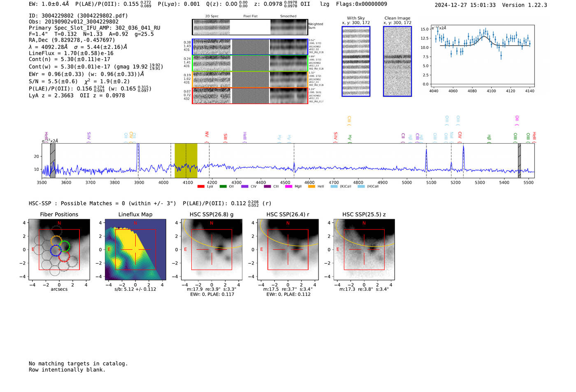Image resolution: width=576 pixels, height=392 pixels.
Task: Open the Lineflux Map image
Action: (x=135, y=250)
